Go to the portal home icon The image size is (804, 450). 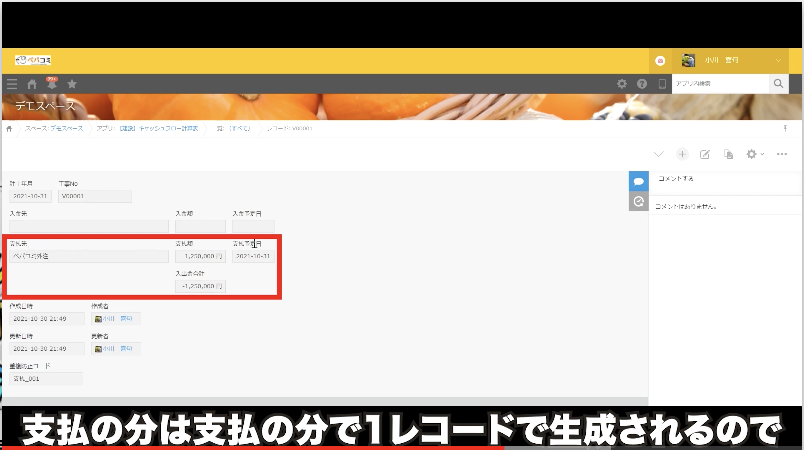coord(32,85)
